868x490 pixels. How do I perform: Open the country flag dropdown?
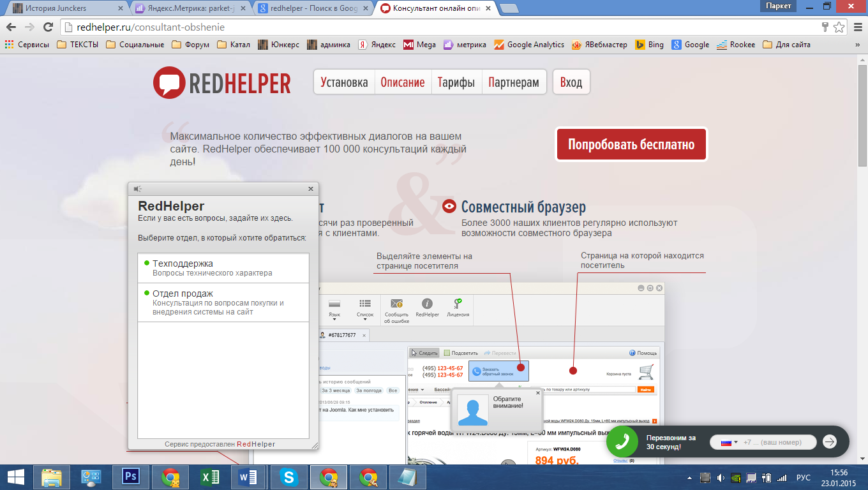click(729, 442)
